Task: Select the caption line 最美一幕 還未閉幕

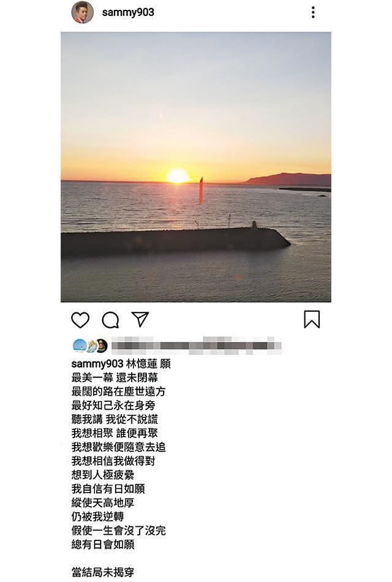Action: (115, 378)
